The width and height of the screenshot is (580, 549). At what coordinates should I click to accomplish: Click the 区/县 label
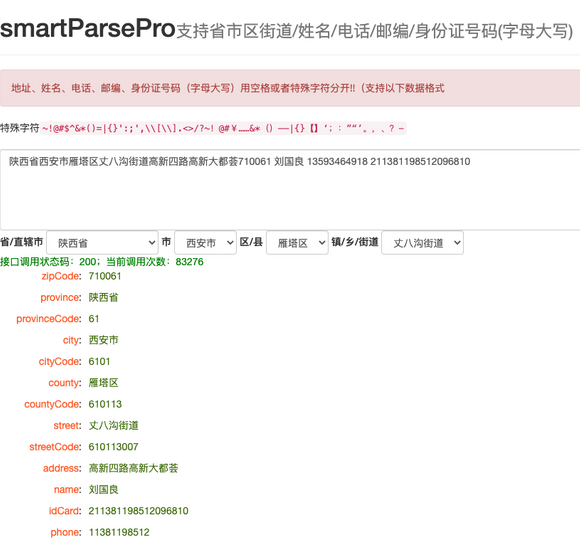[252, 242]
